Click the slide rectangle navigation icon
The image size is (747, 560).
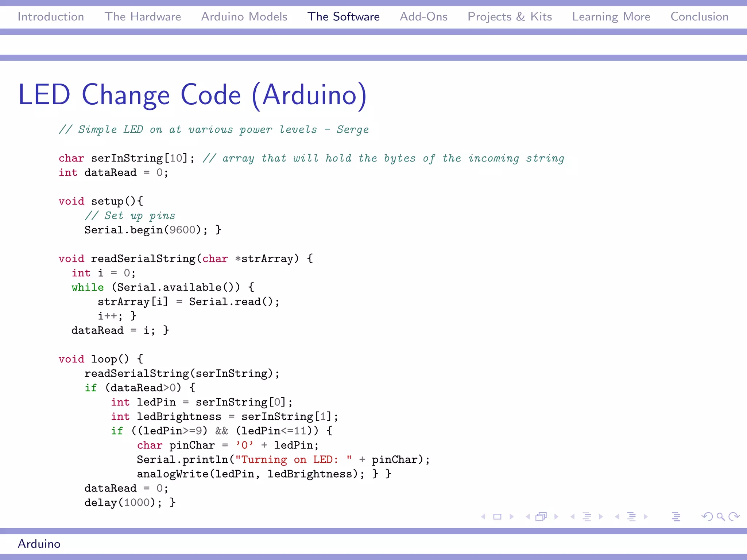pyautogui.click(x=497, y=517)
